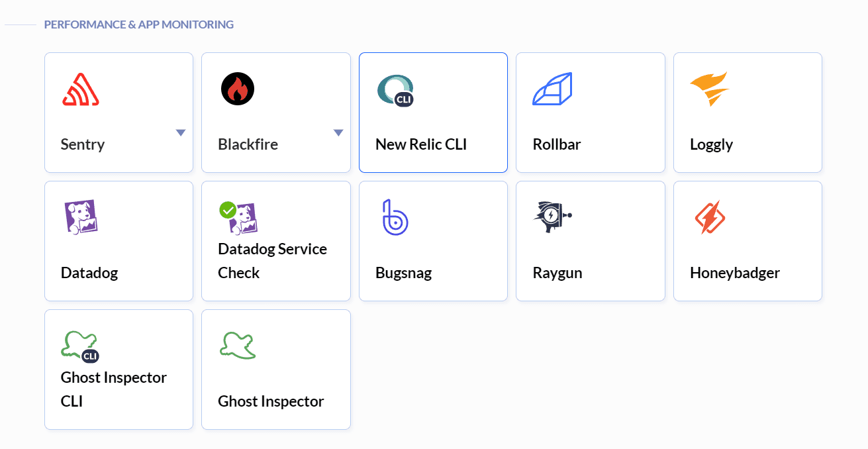Click the Bugsnag logo icon
This screenshot has height=449, width=868.
click(x=395, y=217)
